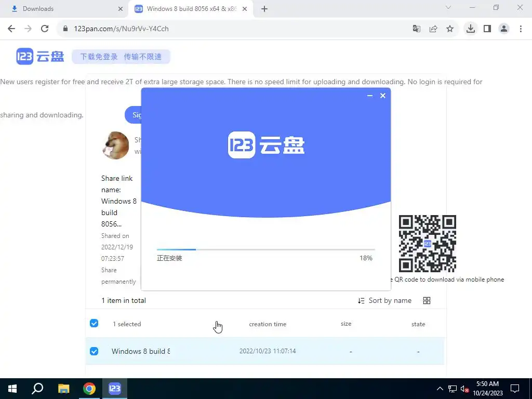This screenshot has height=399, width=532.
Task: Click the Shared on date text
Action: click(x=117, y=247)
